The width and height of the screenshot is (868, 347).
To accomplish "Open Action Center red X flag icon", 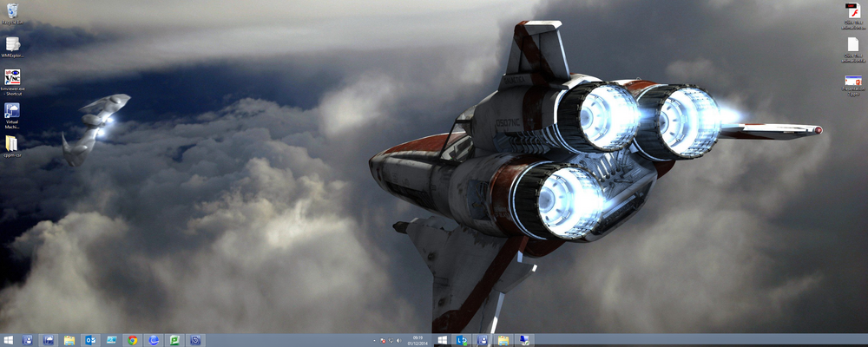I will point(383,340).
